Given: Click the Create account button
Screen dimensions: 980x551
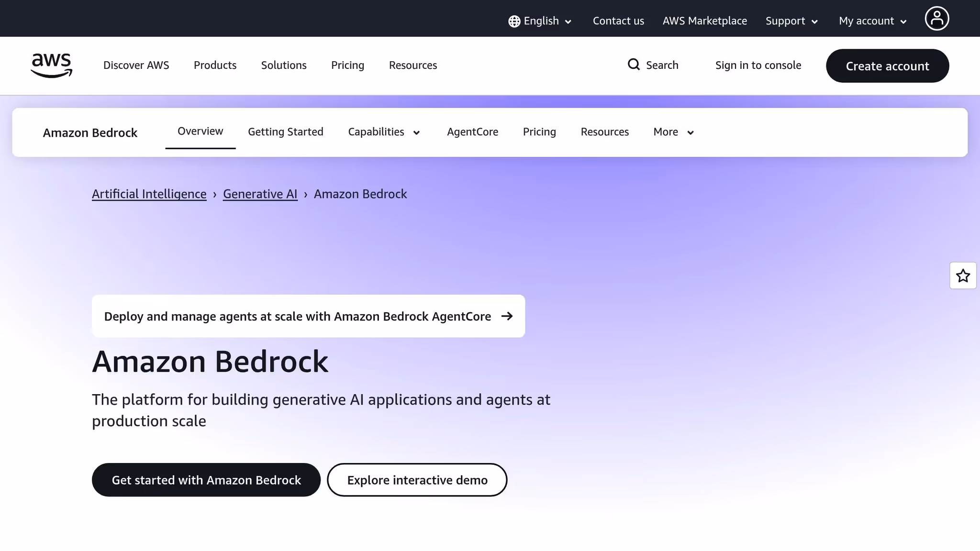Looking at the screenshot, I should 887,66.
